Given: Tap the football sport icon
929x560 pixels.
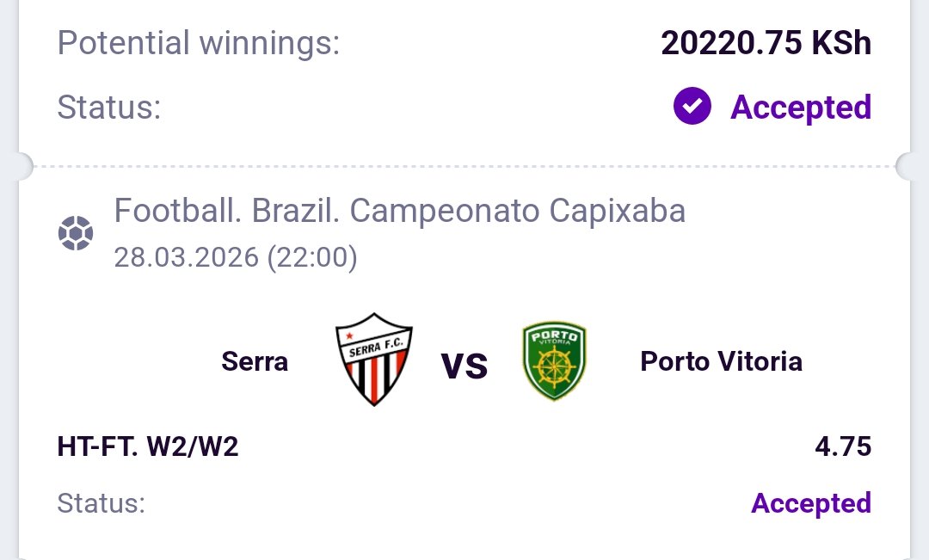Looking at the screenshot, I should 75,234.
